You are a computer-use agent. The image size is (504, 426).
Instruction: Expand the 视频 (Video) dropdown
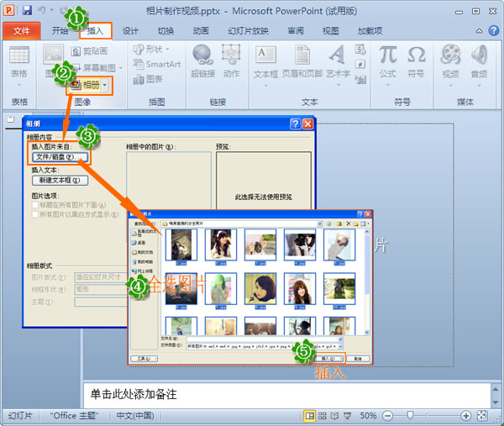[x=450, y=86]
